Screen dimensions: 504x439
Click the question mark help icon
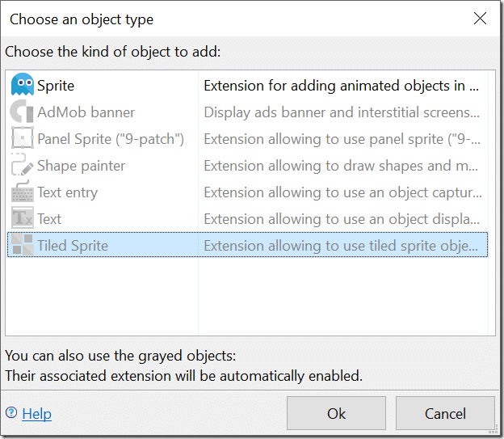(11, 412)
